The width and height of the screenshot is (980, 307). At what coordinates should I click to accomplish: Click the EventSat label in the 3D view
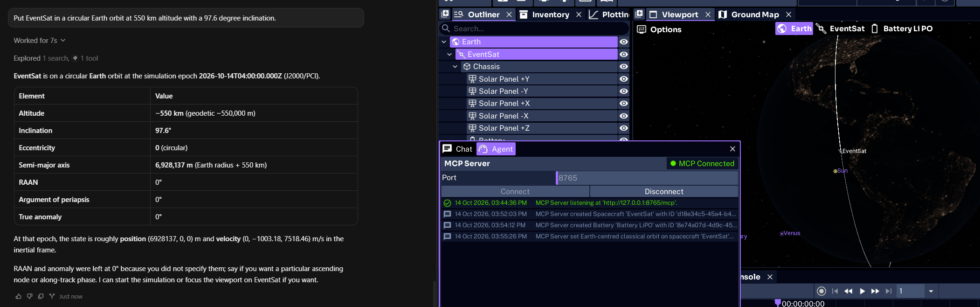pyautogui.click(x=854, y=151)
